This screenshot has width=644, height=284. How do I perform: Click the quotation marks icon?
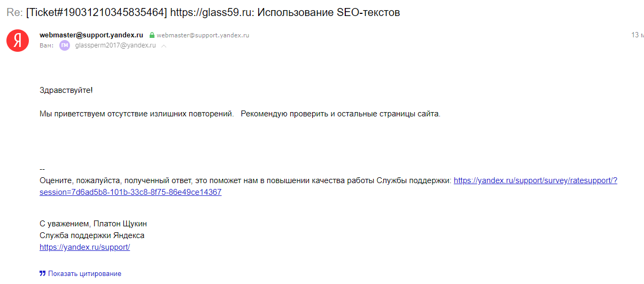click(42, 273)
